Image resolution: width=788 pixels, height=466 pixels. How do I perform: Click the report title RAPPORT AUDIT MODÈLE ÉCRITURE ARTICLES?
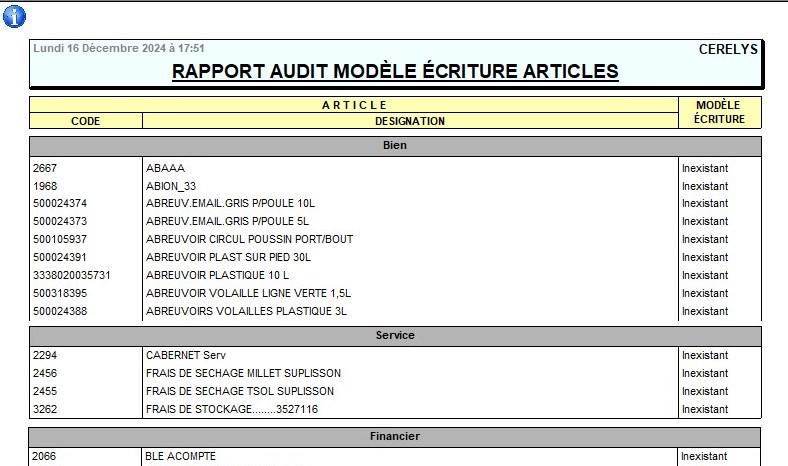[395, 72]
